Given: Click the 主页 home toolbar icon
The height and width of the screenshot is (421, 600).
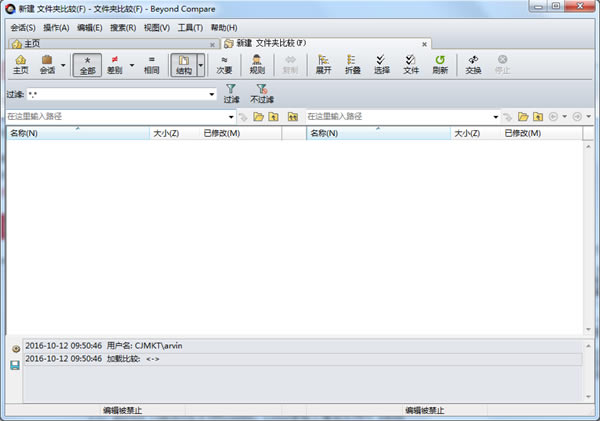Looking at the screenshot, I should [19, 65].
